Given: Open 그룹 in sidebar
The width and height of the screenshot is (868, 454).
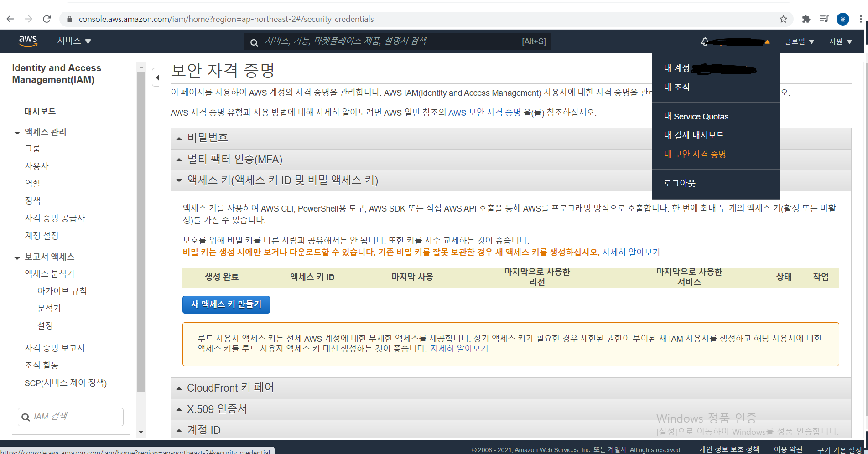Looking at the screenshot, I should [32, 149].
